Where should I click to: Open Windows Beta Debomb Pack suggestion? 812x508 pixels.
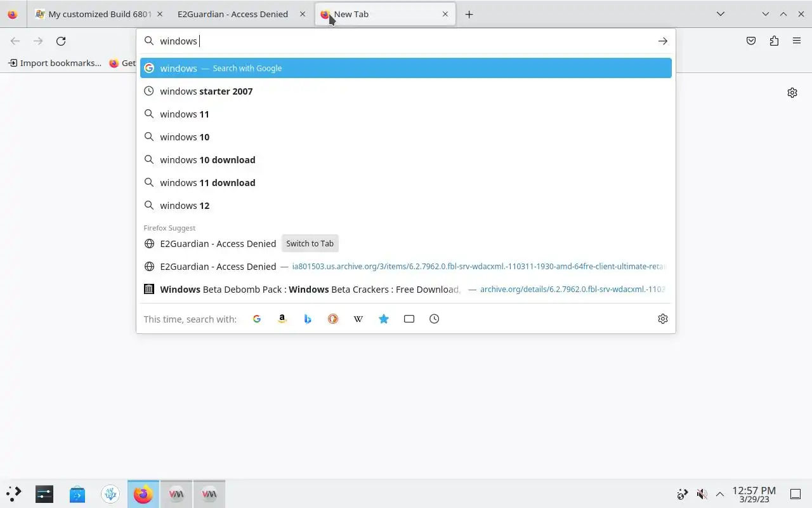(x=406, y=289)
